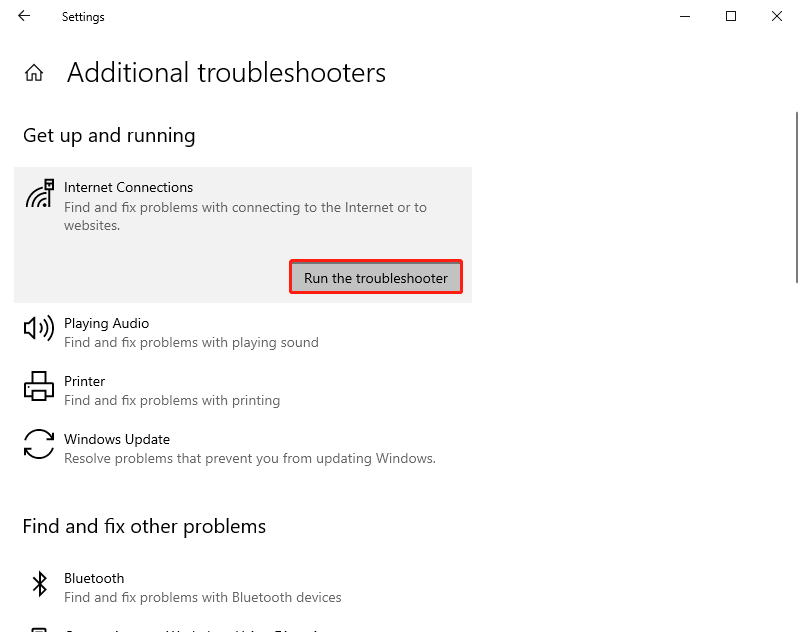Go back using the arrow icon
The image size is (800, 632).
[x=24, y=16]
